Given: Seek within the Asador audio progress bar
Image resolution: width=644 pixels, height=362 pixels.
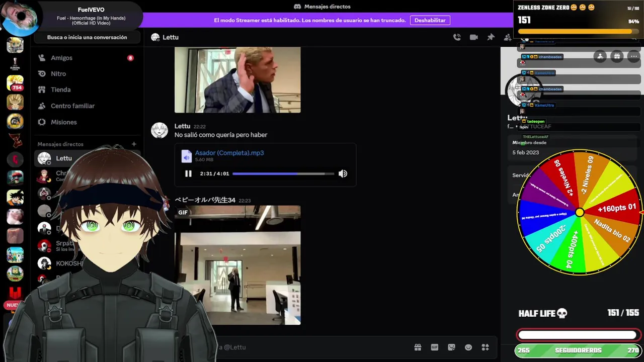Looking at the screenshot, I should click(283, 173).
